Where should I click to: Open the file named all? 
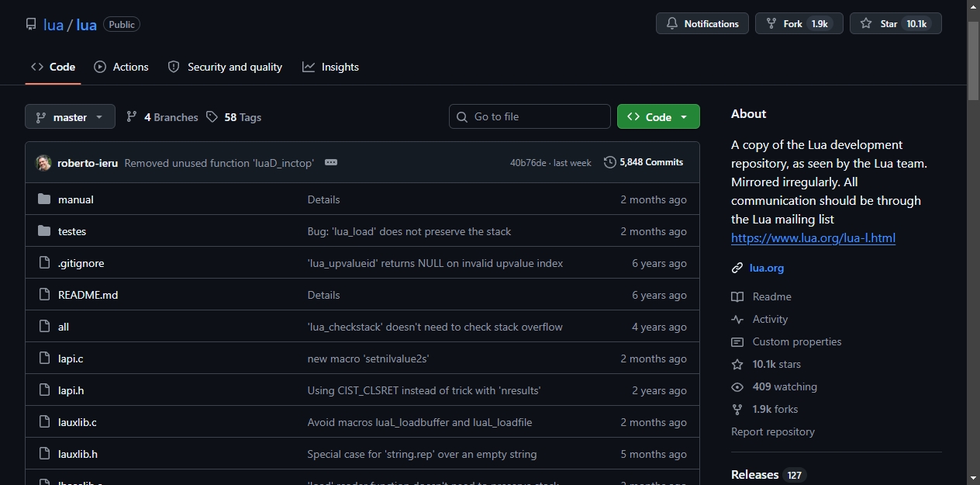tap(64, 327)
